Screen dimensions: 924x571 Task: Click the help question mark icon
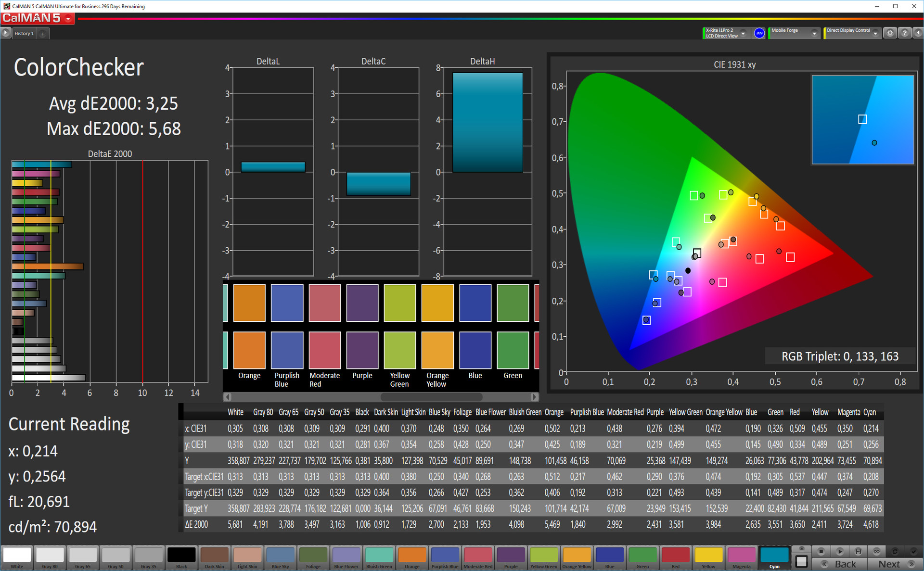pyautogui.click(x=904, y=33)
